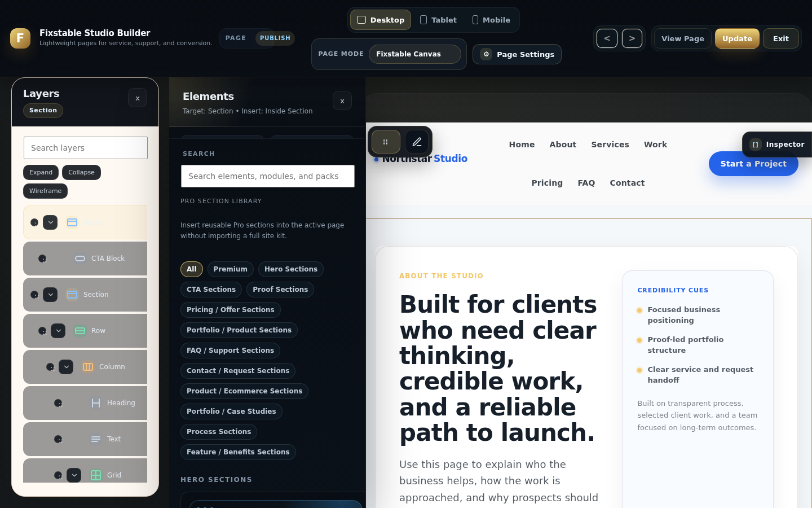812x508 pixels.
Task: Click the Desktop device icon
Action: [361, 20]
